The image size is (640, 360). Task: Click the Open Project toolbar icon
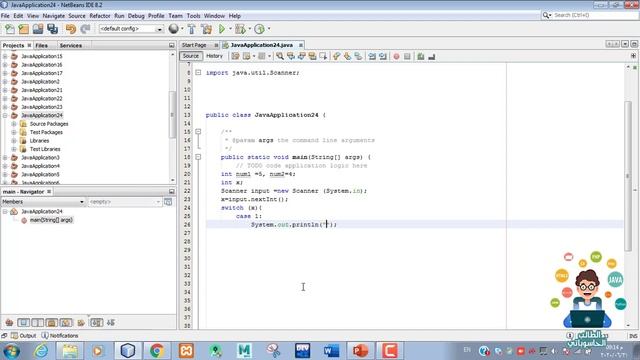pyautogui.click(x=38, y=29)
